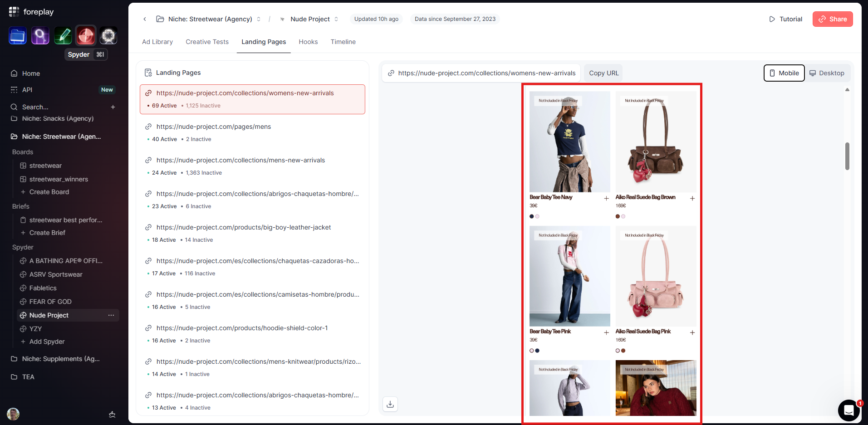Viewport: 868px width, 425px height.
Task: Select navy swatch under Bear Baby Tee Pink
Action: coord(537,351)
